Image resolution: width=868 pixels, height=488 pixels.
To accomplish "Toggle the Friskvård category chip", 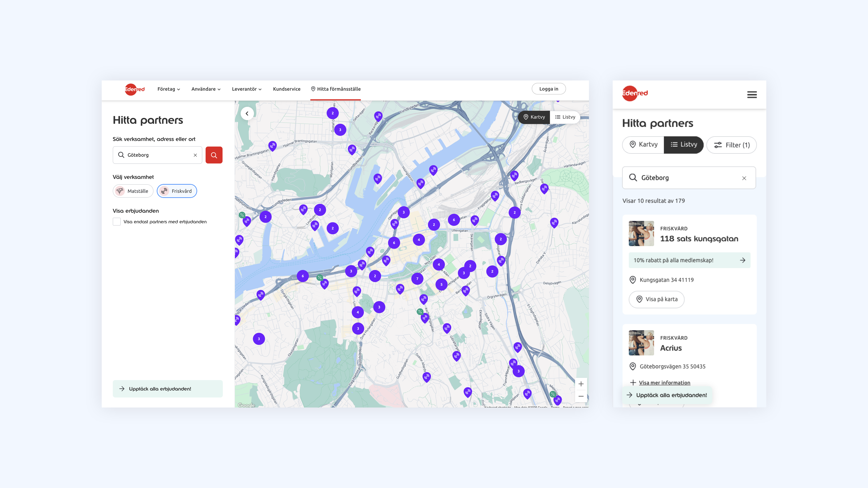I will pos(176,191).
